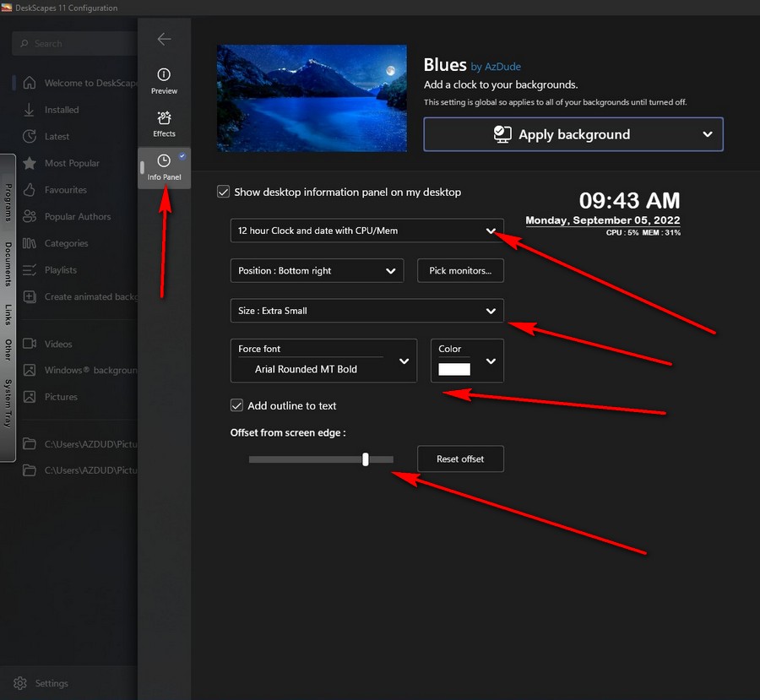Screen dimensions: 760x700
Task: Toggle Add outline to text checkbox
Action: point(236,405)
